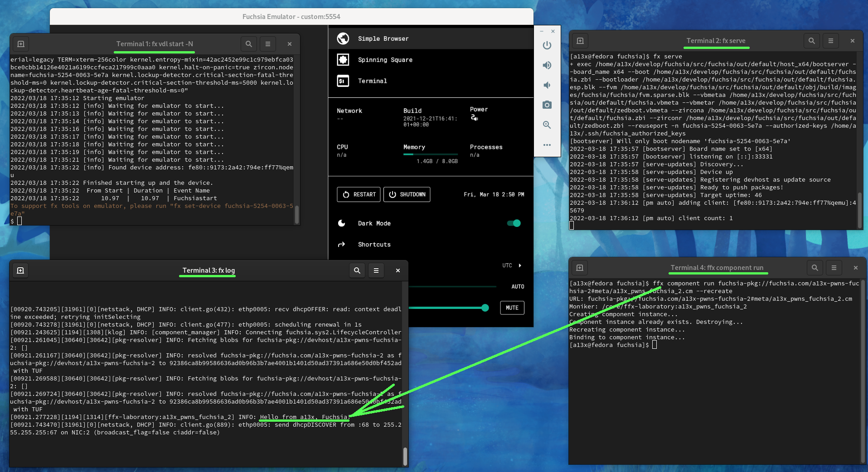Open the Terminal app in the emulator launcher
Screen dimensions: 868x472
pyautogui.click(x=373, y=81)
